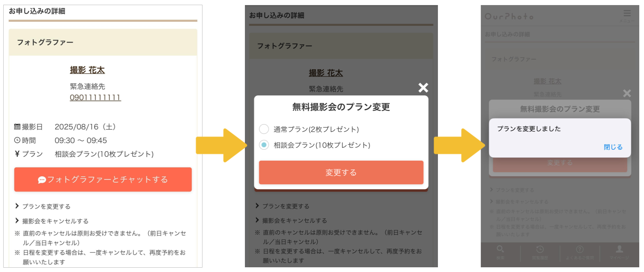Screen dimensions: 644x272
Task: Tap the search magnifier icon in bottom bar
Action: click(500, 249)
